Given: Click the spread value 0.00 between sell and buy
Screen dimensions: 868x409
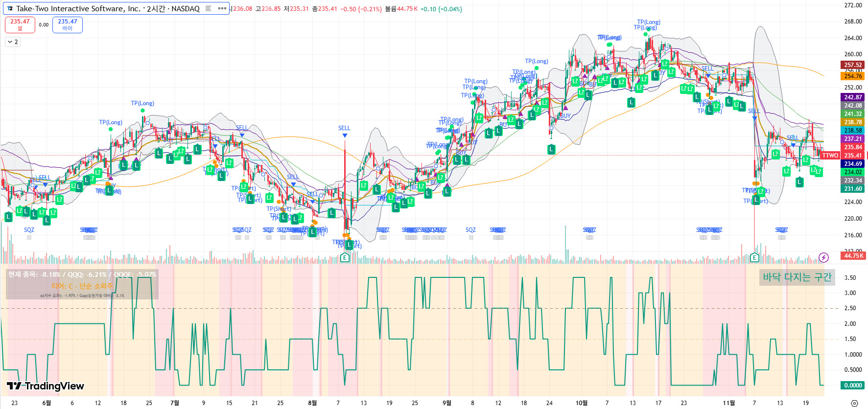Looking at the screenshot, I should [44, 25].
